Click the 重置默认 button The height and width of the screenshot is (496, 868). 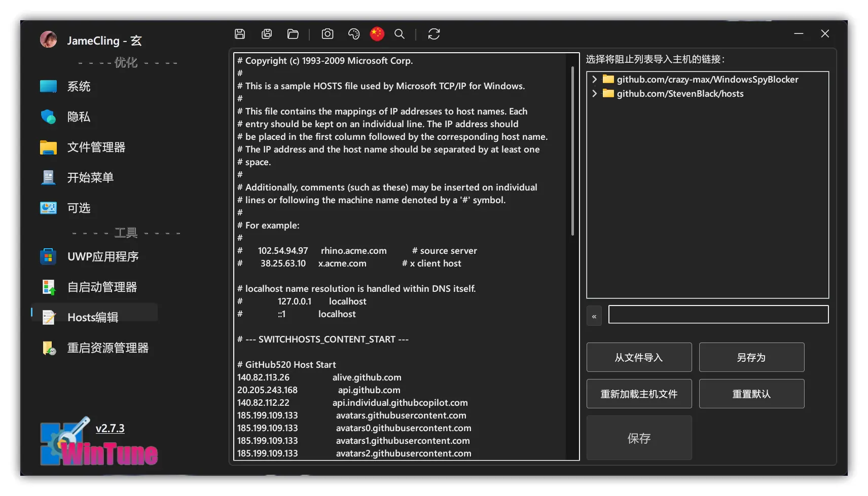pos(751,394)
